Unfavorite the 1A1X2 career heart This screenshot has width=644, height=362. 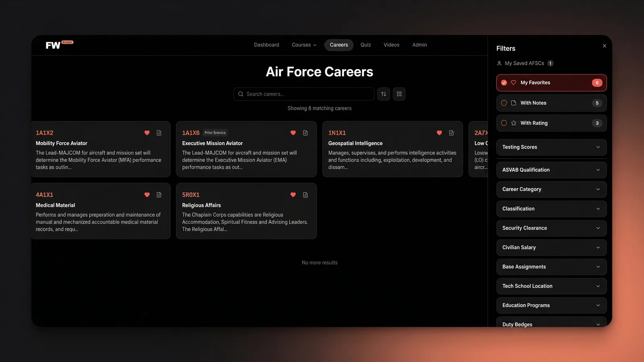[147, 133]
